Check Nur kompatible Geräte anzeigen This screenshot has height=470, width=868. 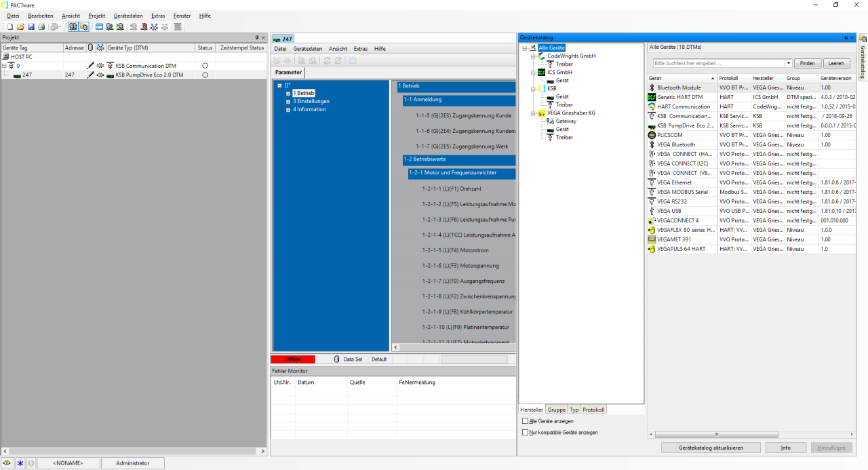coord(525,432)
